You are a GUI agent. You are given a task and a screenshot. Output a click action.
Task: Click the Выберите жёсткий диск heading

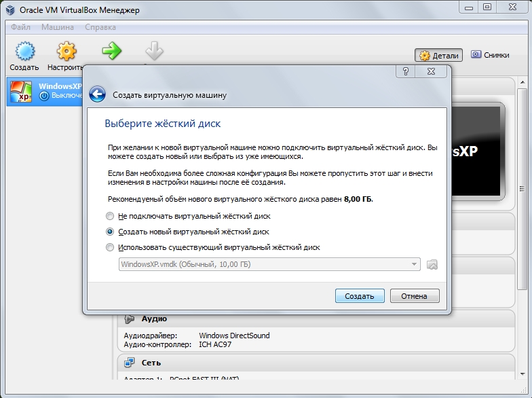[163, 124]
